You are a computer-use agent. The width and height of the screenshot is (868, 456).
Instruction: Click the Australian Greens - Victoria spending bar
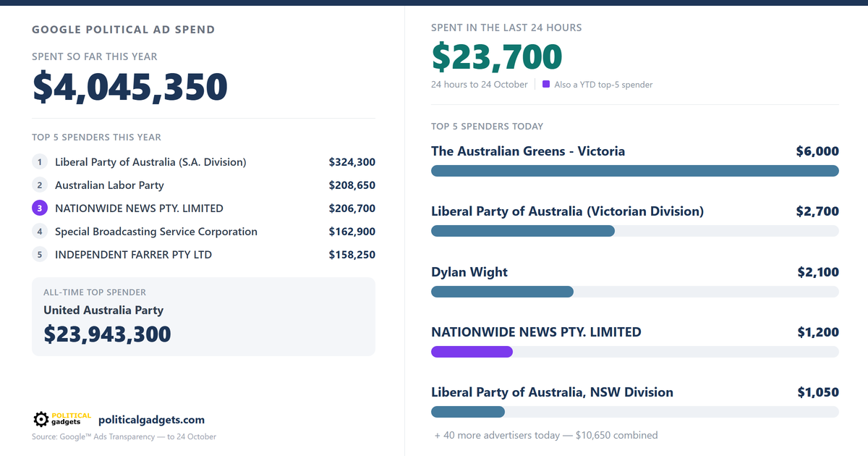tap(635, 171)
